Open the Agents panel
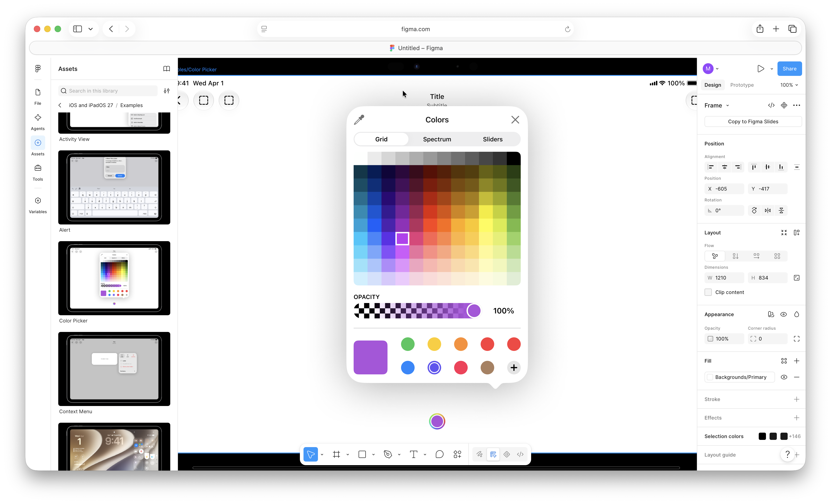 [38, 122]
